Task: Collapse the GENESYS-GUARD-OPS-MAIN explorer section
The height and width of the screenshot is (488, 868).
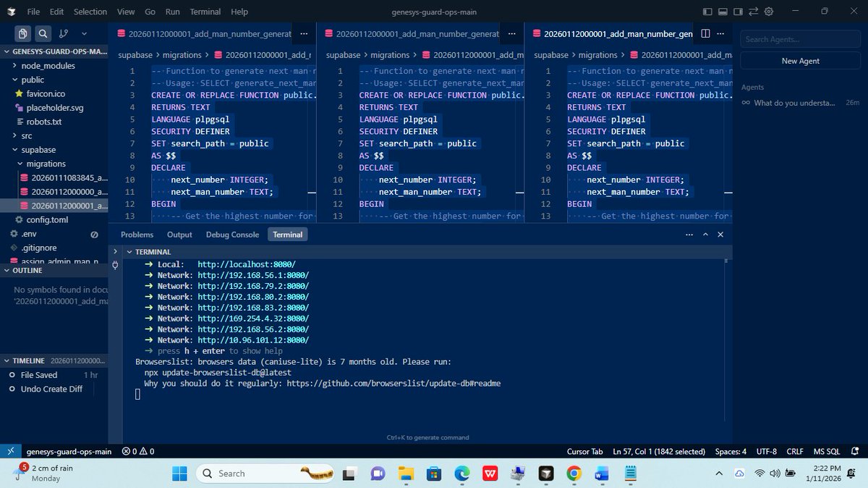Action: [55, 52]
